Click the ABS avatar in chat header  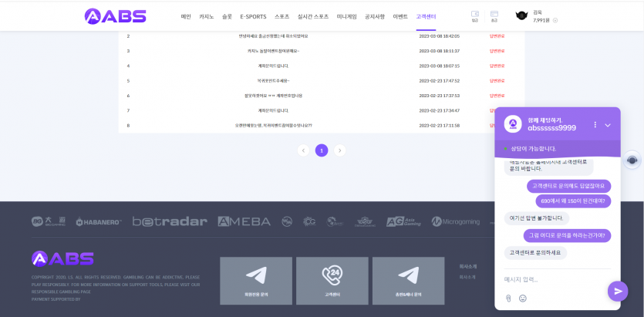tap(513, 124)
